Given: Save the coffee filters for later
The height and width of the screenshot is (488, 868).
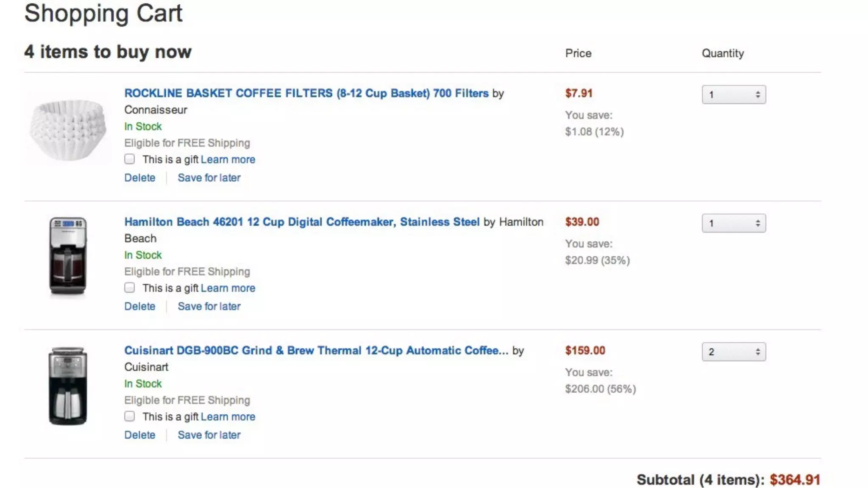Looking at the screenshot, I should 209,178.
